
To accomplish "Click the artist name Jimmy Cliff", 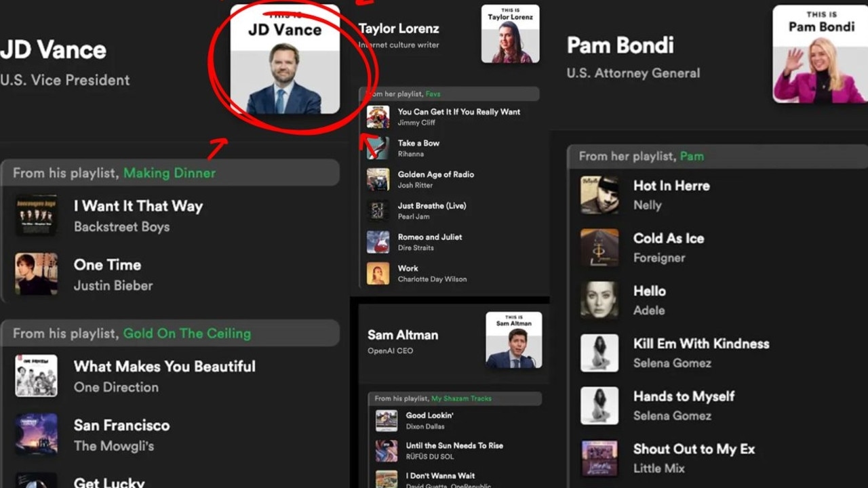I will 416,123.
